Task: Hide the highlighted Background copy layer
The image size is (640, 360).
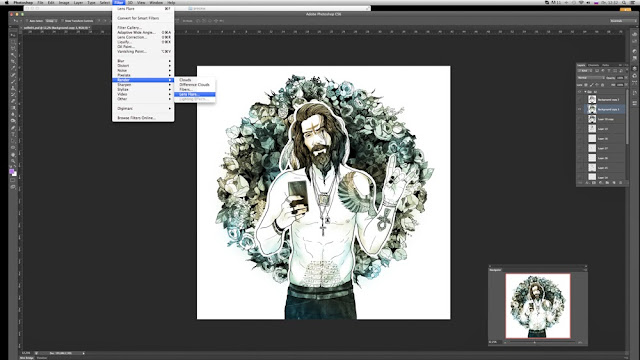Action: point(580,109)
